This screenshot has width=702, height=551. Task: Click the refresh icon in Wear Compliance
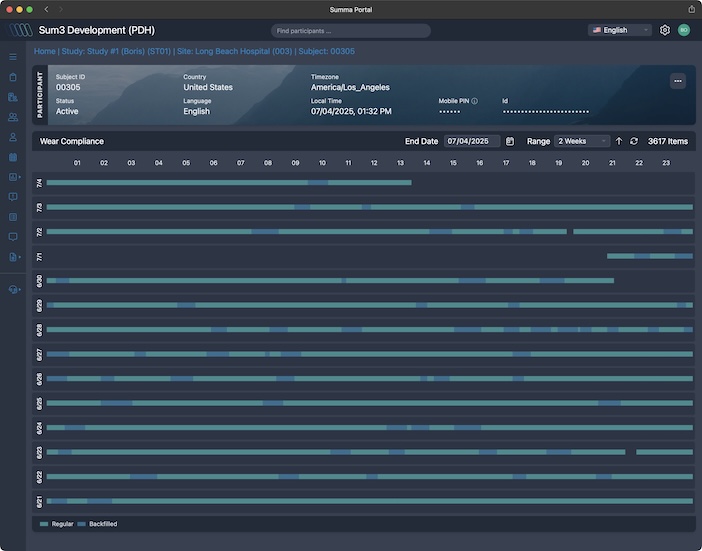pos(633,142)
